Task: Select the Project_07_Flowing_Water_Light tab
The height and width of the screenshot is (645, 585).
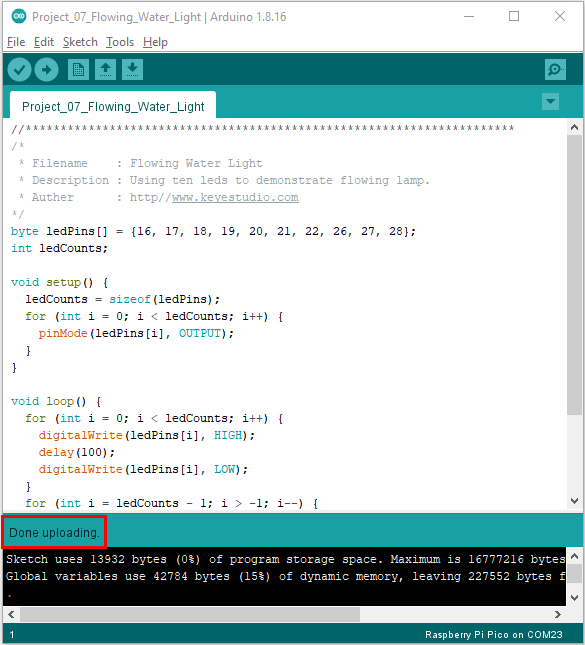Action: coord(113,106)
